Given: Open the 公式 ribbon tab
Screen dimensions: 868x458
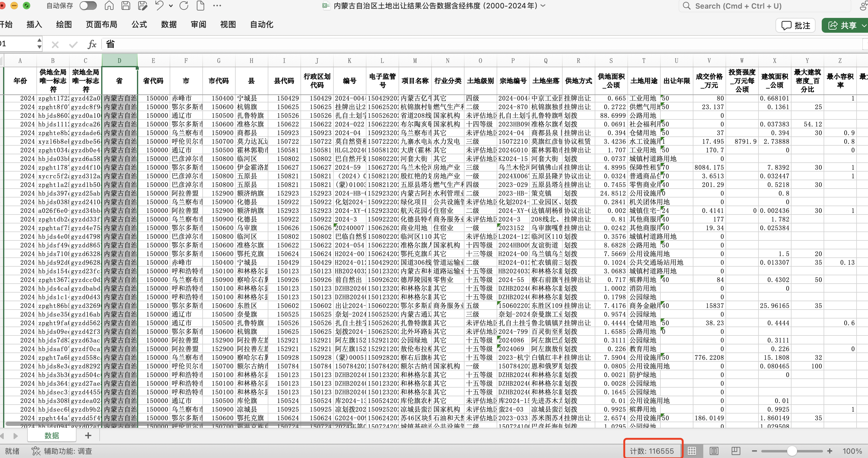Looking at the screenshot, I should (139, 24).
